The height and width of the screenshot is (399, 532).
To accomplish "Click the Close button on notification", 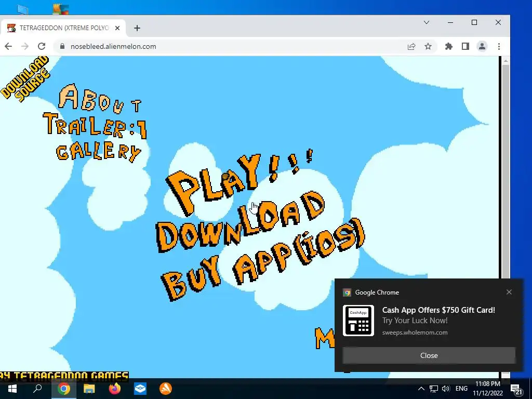I will point(429,355).
